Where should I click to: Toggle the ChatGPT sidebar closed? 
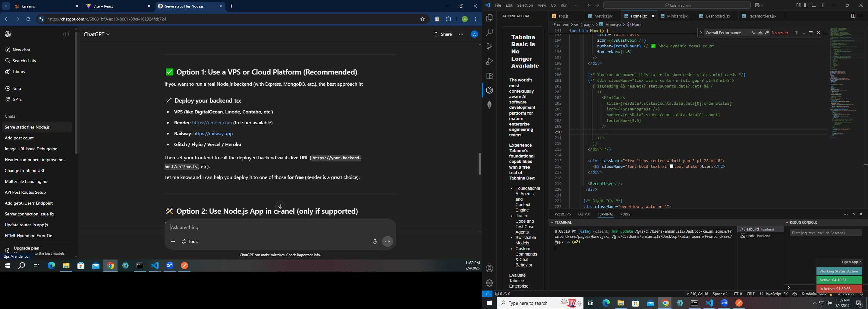66,34
